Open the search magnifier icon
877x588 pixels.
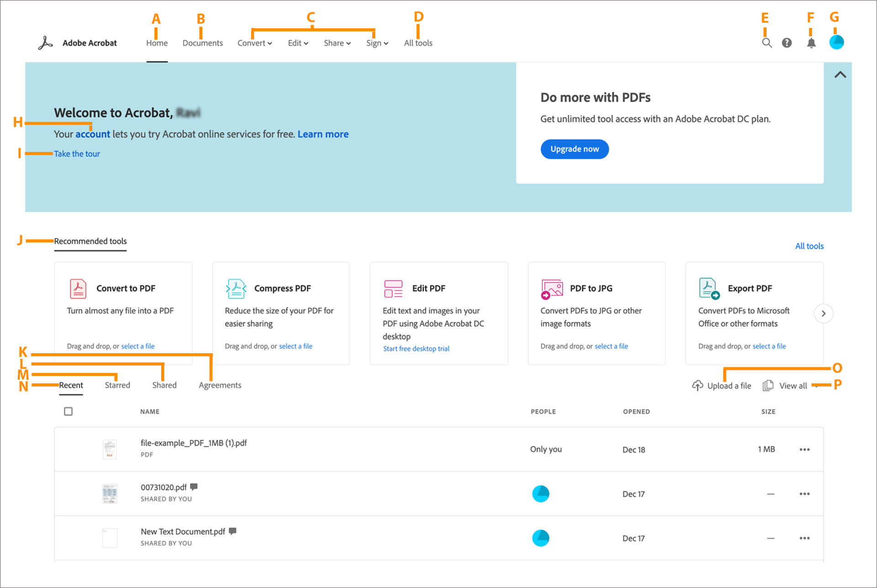tap(767, 43)
